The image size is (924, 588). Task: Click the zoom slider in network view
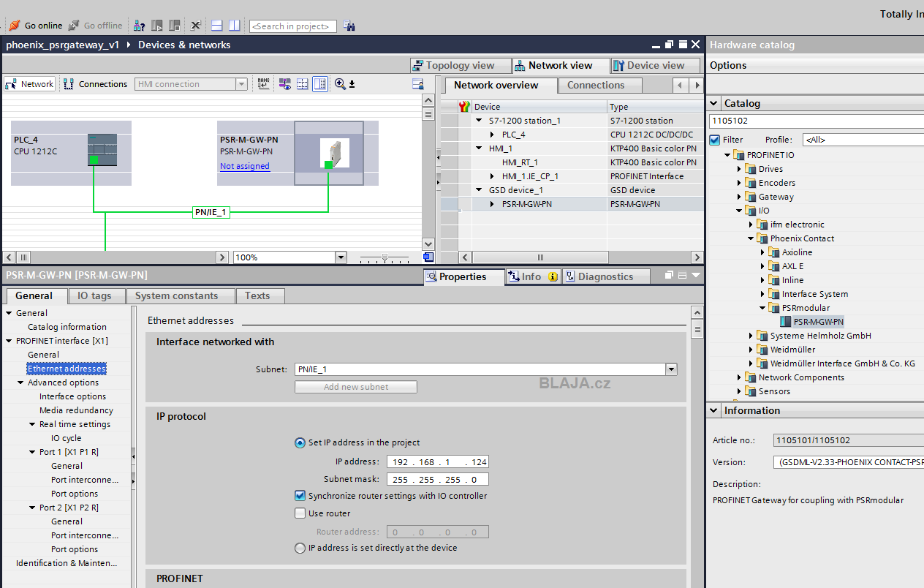385,257
